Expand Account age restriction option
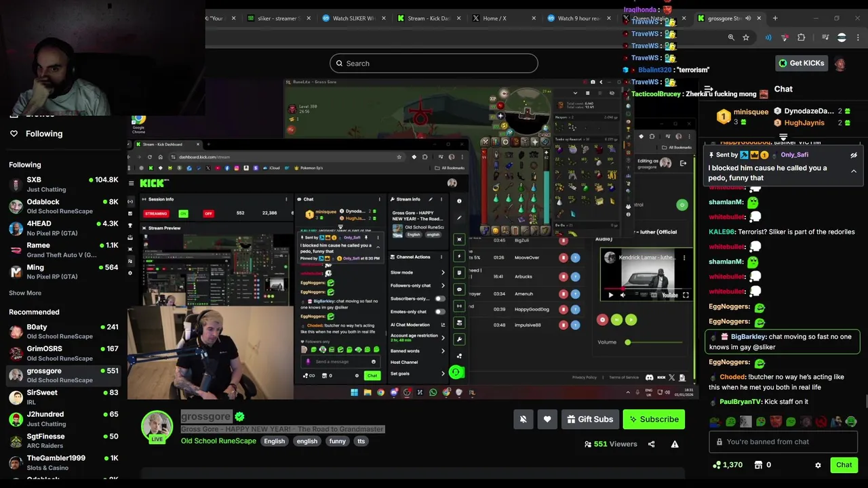Image resolution: width=868 pixels, height=488 pixels. pyautogui.click(x=443, y=338)
